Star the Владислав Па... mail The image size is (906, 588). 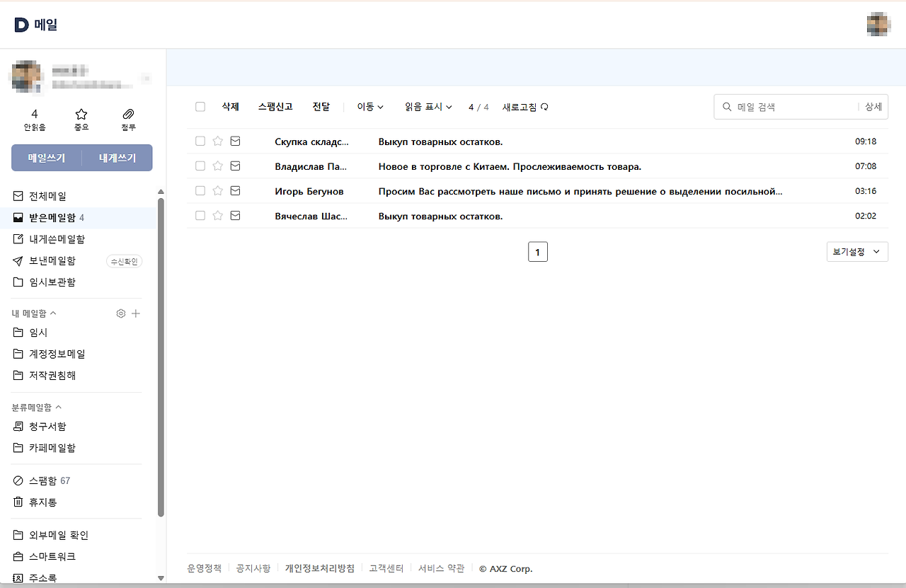coord(218,166)
